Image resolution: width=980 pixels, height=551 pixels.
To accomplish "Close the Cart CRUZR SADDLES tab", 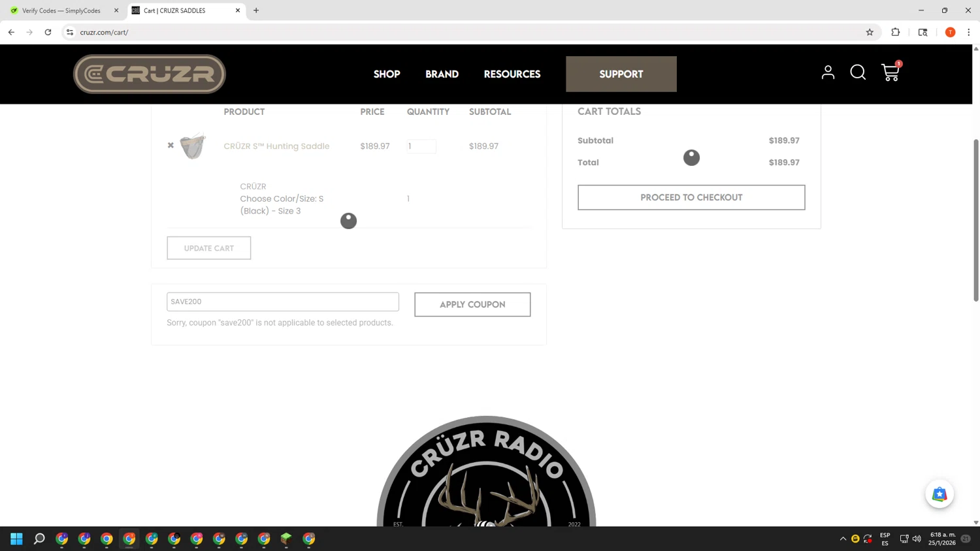I will point(238,10).
